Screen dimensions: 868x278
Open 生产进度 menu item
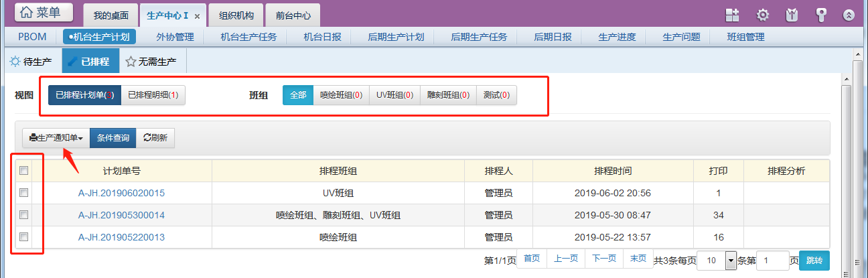617,37
